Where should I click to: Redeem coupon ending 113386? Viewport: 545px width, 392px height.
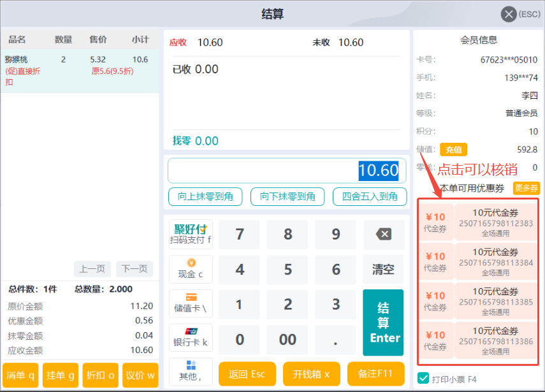coord(478,340)
